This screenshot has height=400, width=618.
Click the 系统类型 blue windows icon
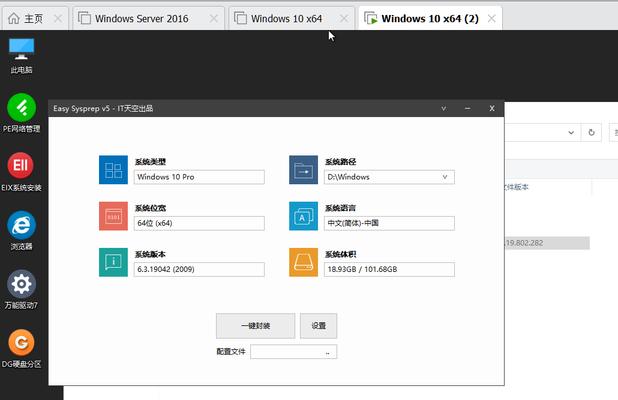point(114,170)
